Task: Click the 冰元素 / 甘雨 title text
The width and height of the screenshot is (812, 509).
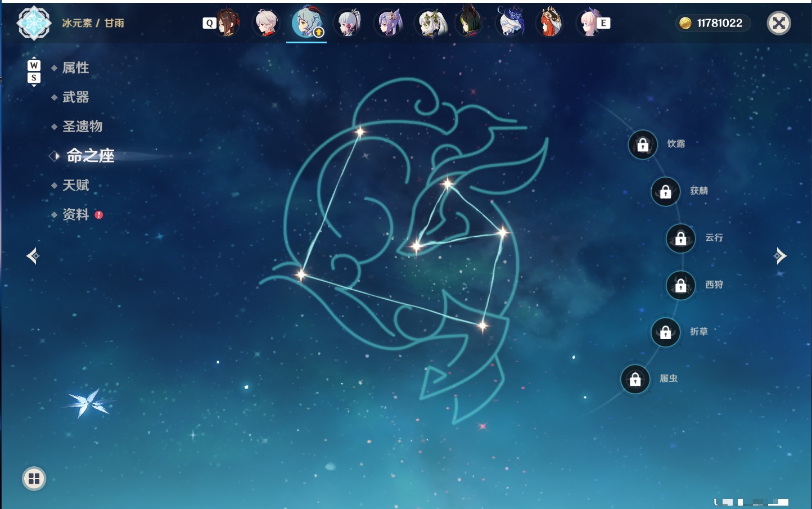Action: click(93, 23)
